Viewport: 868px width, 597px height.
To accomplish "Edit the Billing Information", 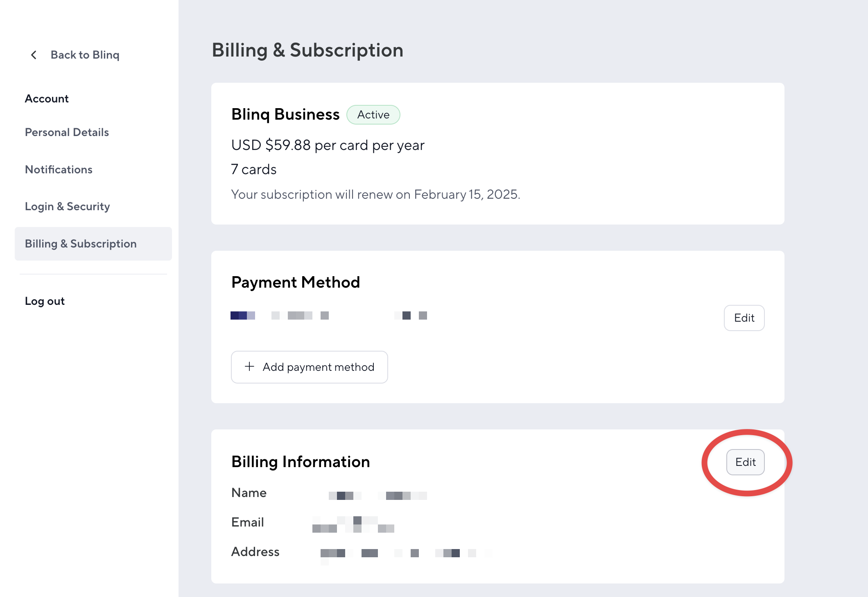I will coord(745,462).
